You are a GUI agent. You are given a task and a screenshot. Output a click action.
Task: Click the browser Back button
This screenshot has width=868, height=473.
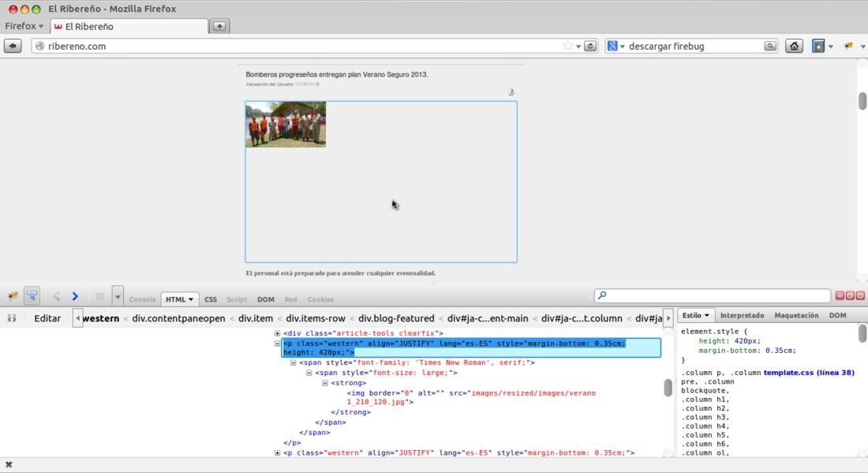click(13, 46)
